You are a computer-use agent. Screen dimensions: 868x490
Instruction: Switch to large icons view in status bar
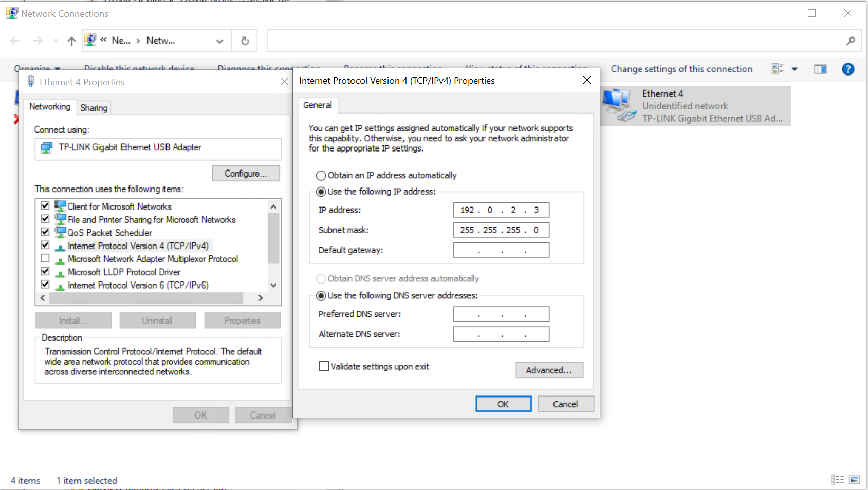click(855, 480)
